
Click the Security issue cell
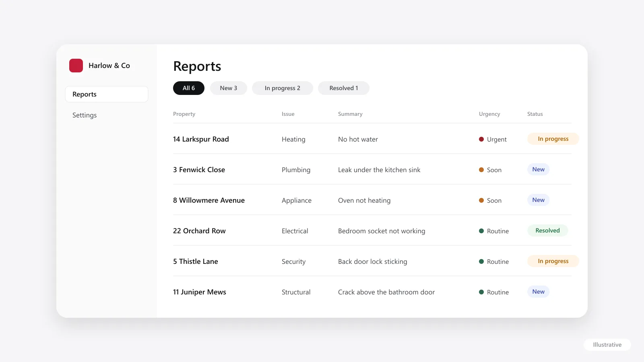(x=294, y=261)
